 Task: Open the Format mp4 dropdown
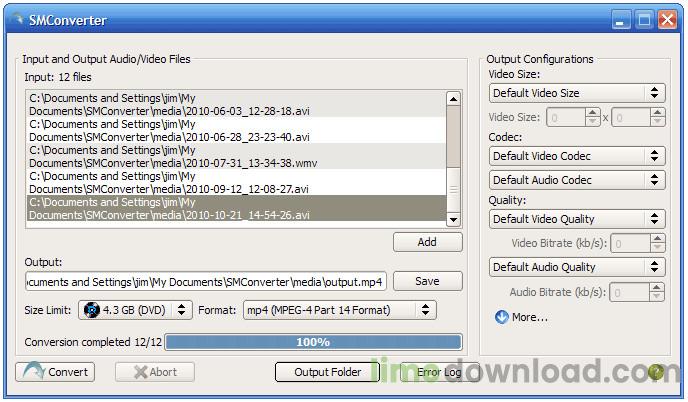point(340,310)
